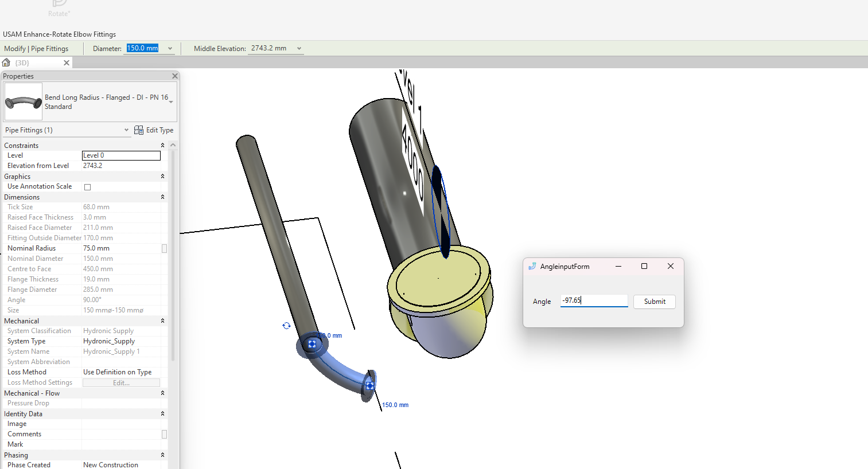Click the small button beside the Comments field
Viewport: 868px width, 469px height.
click(165, 434)
